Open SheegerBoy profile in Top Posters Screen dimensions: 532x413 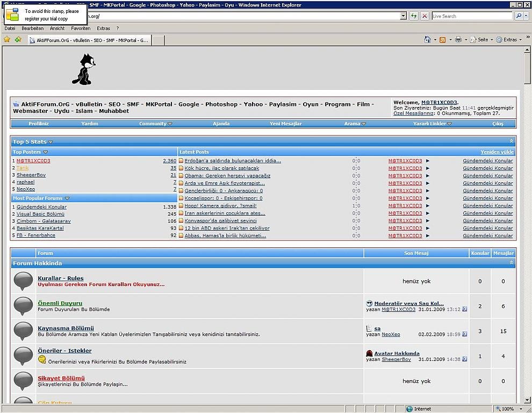pyautogui.click(x=31, y=175)
